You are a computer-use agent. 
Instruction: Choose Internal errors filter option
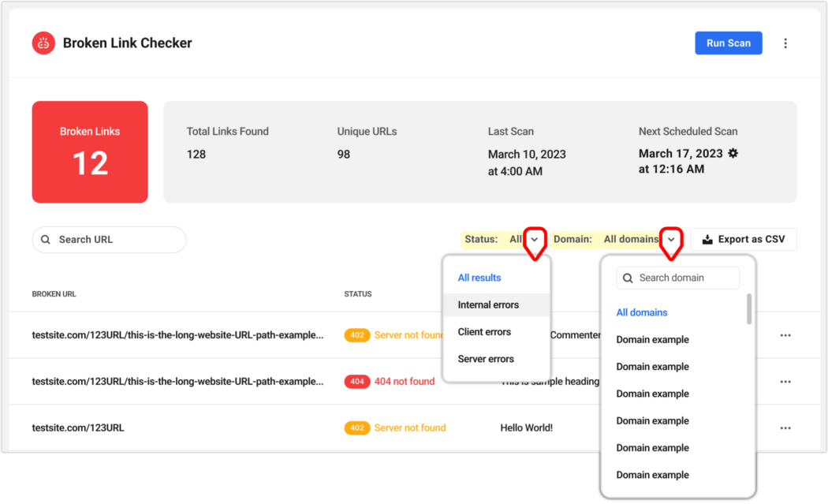pos(496,304)
